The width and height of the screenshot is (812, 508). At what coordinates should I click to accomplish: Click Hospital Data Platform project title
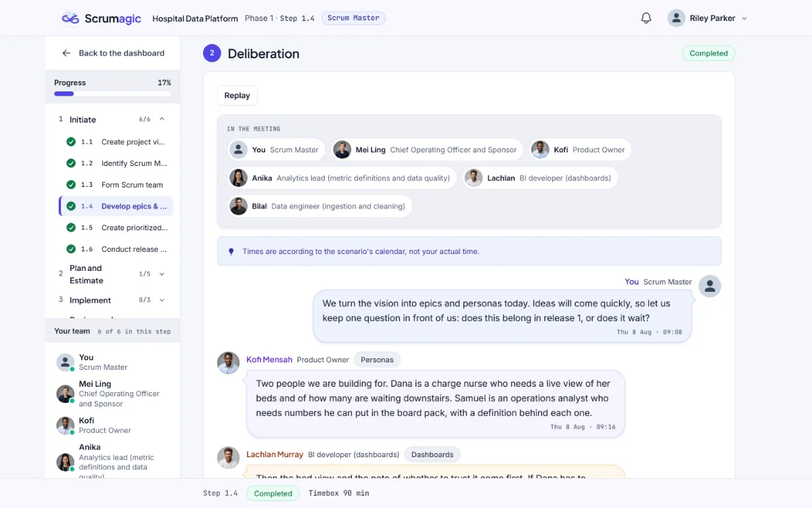[x=195, y=18]
